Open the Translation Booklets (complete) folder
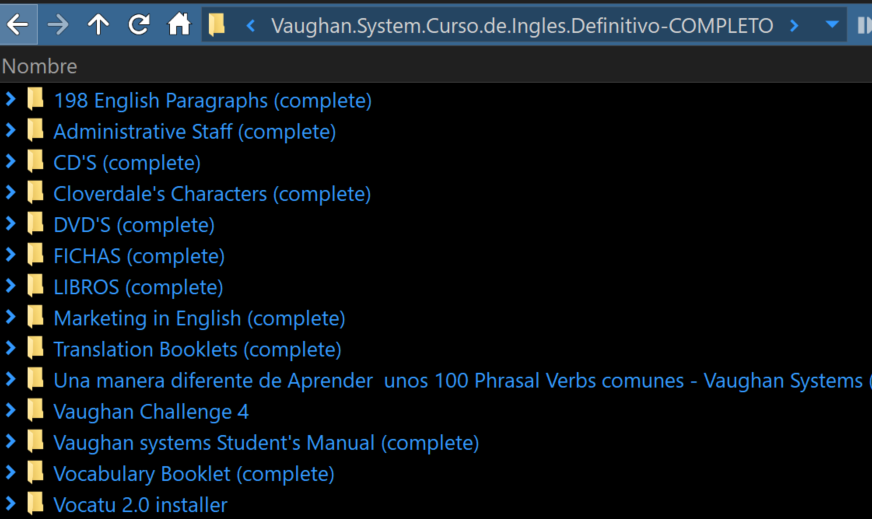 [197, 349]
